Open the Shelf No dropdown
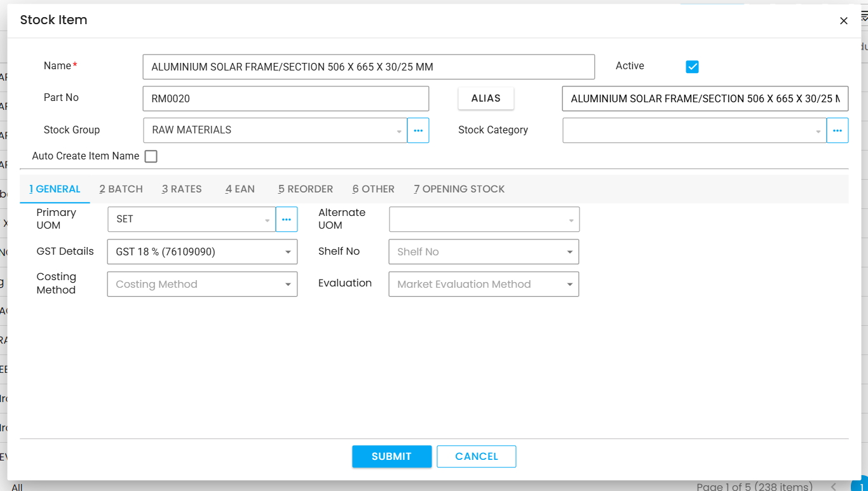This screenshot has width=868, height=491. (x=484, y=252)
